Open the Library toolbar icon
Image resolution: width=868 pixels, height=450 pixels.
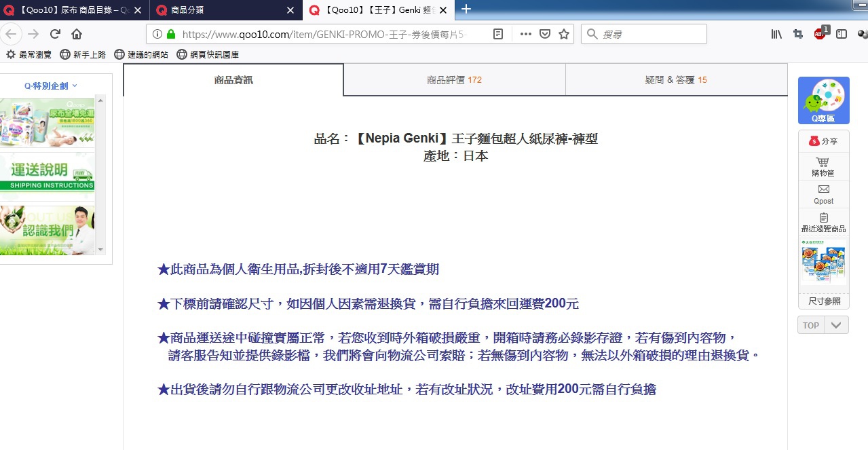point(777,34)
